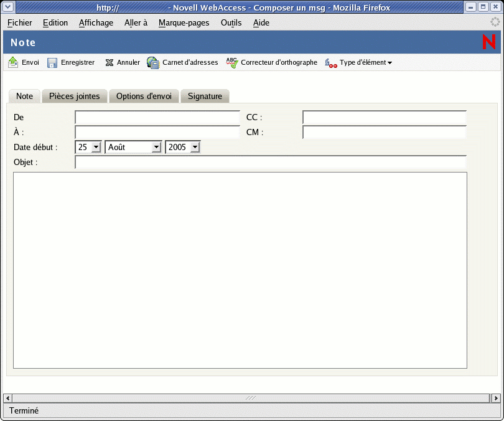Open the window menu in title bar

[x=7, y=6]
